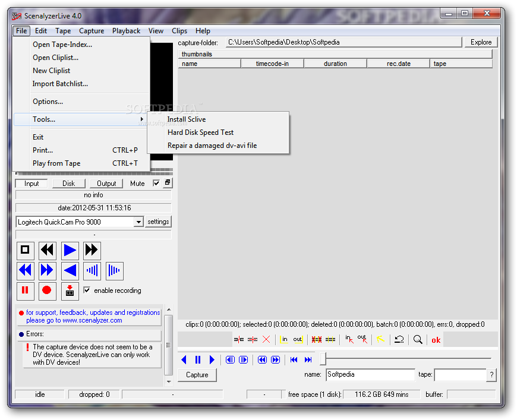Click the join clips icon

[253, 340]
